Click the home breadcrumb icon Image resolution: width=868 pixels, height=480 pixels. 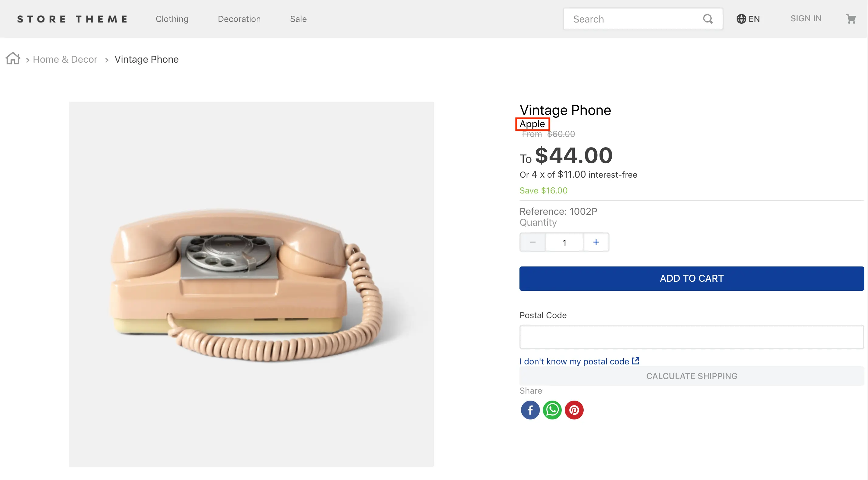(13, 59)
